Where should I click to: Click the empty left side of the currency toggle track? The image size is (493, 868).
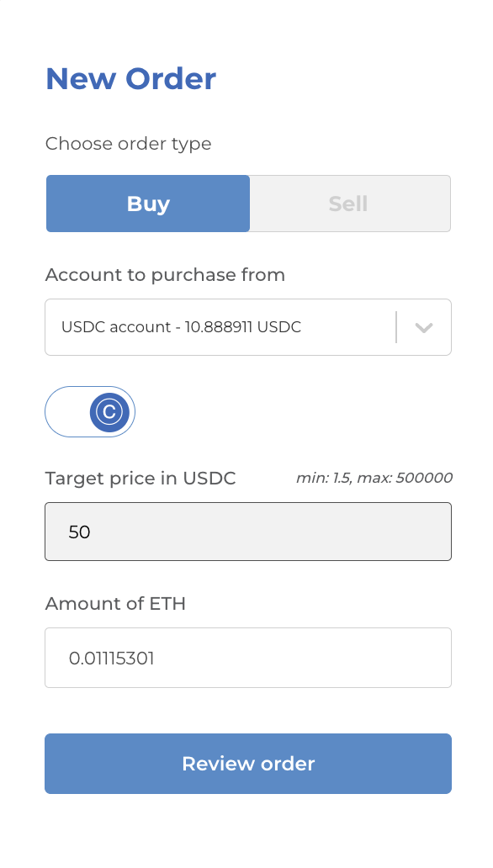[67, 412]
